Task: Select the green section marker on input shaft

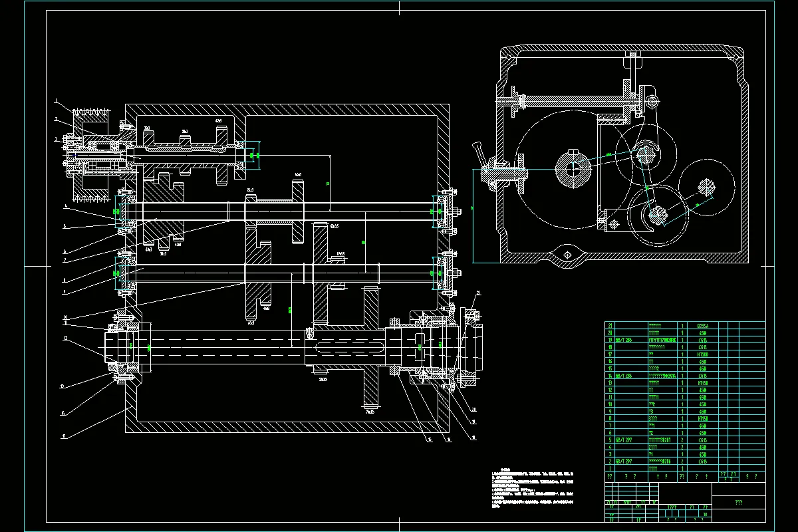Action: 253,153
